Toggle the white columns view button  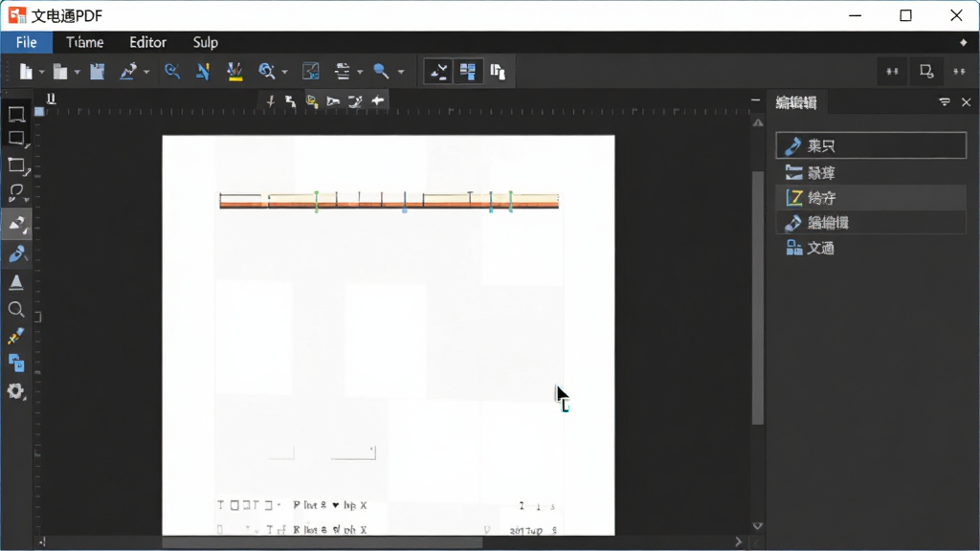498,71
